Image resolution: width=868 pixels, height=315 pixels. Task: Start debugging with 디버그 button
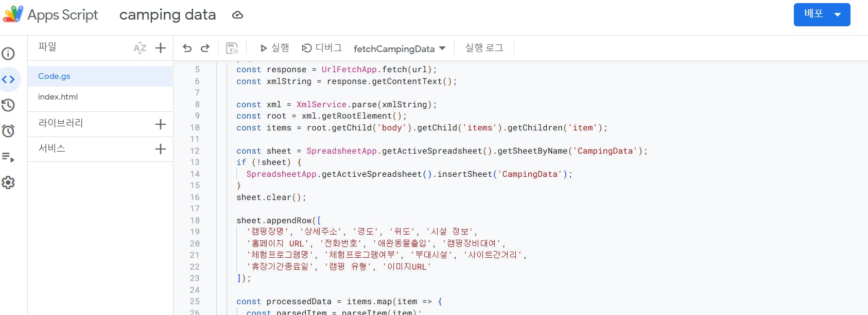pyautogui.click(x=322, y=48)
